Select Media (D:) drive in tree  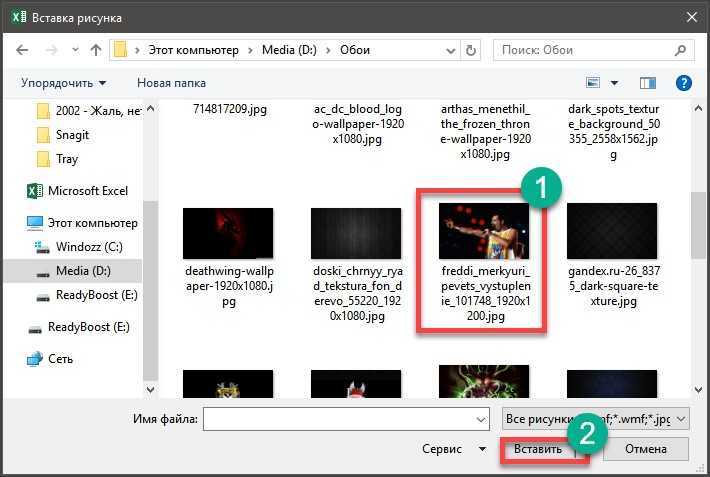click(x=73, y=271)
